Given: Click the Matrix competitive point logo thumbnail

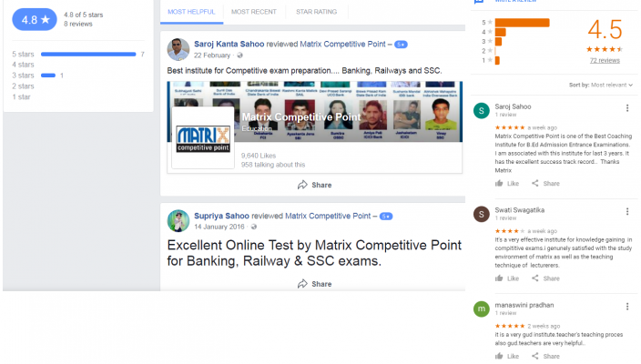Looking at the screenshot, I should click(x=203, y=138).
